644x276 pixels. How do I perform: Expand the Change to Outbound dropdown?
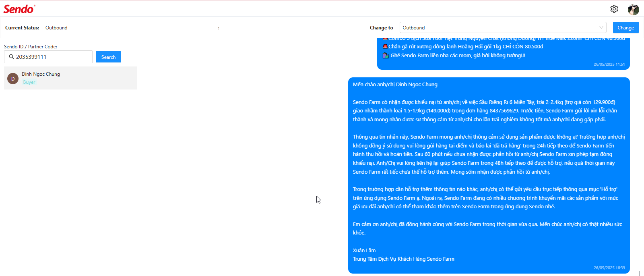coord(503,27)
